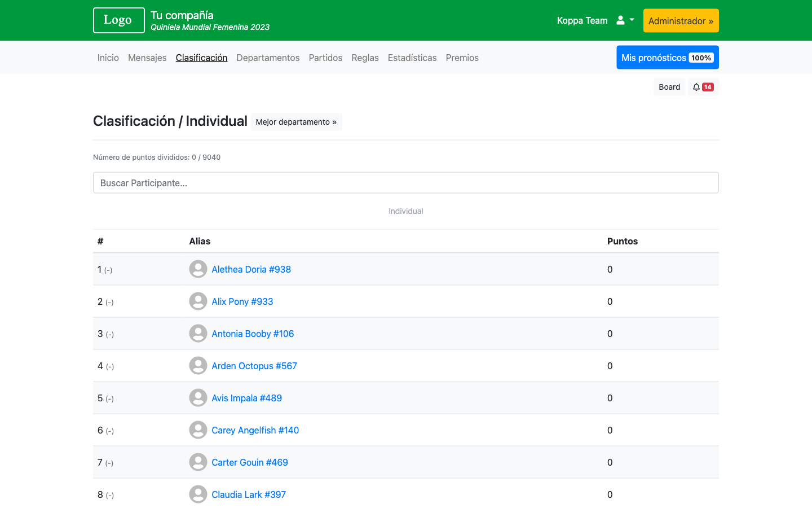The image size is (812, 508).
Task: Open the Partidos menu item
Action: (325, 58)
